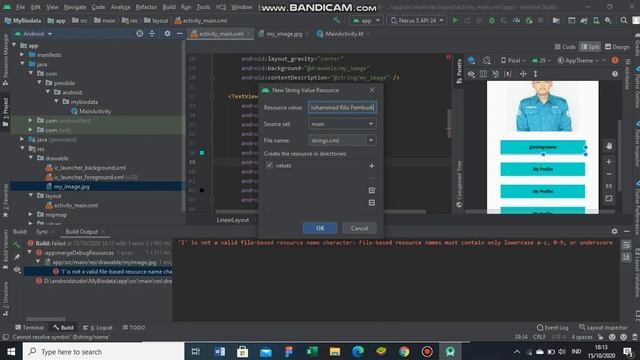Click the Debug app bug icon
The width and height of the screenshot is (640, 360).
tap(491, 20)
